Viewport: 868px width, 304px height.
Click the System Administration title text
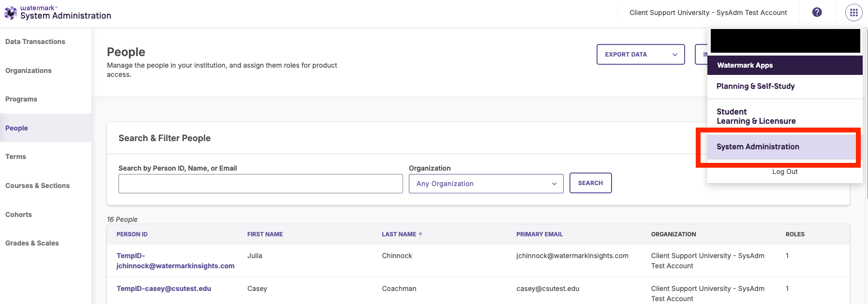pyautogui.click(x=66, y=16)
